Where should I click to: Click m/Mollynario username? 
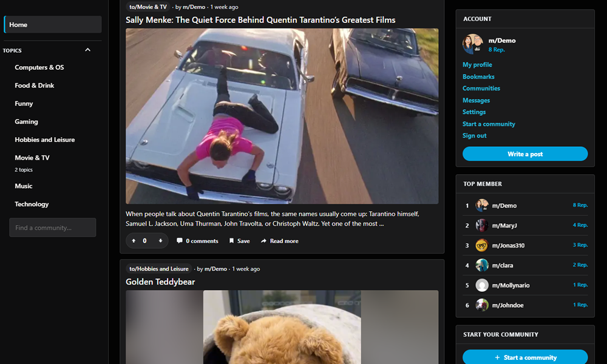[510, 286]
